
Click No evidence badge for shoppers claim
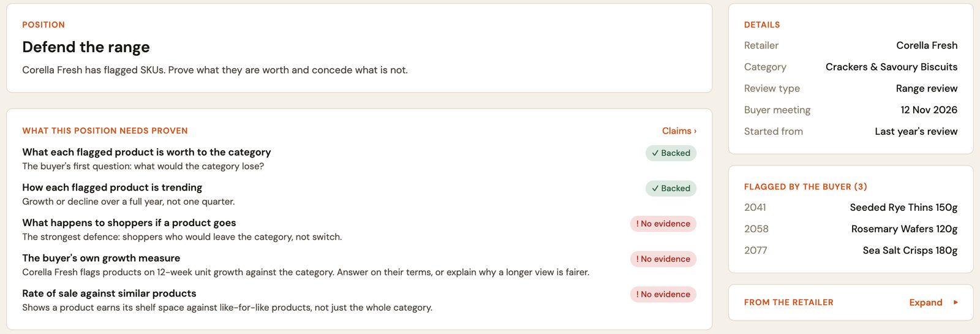pyautogui.click(x=663, y=224)
